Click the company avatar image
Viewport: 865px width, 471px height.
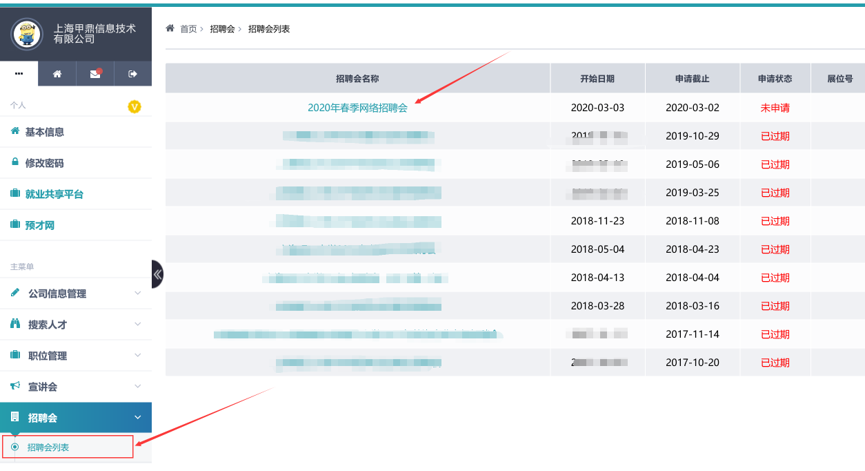pos(26,34)
